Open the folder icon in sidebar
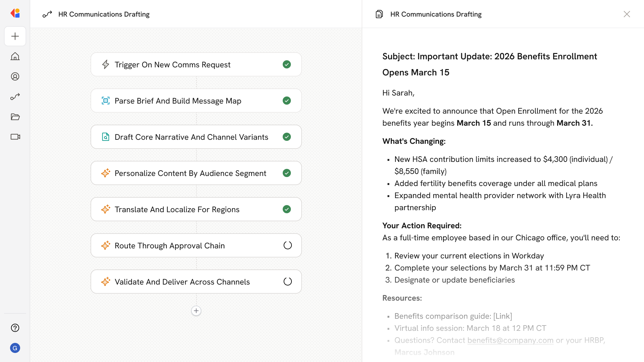The height and width of the screenshot is (362, 644). coord(15,117)
